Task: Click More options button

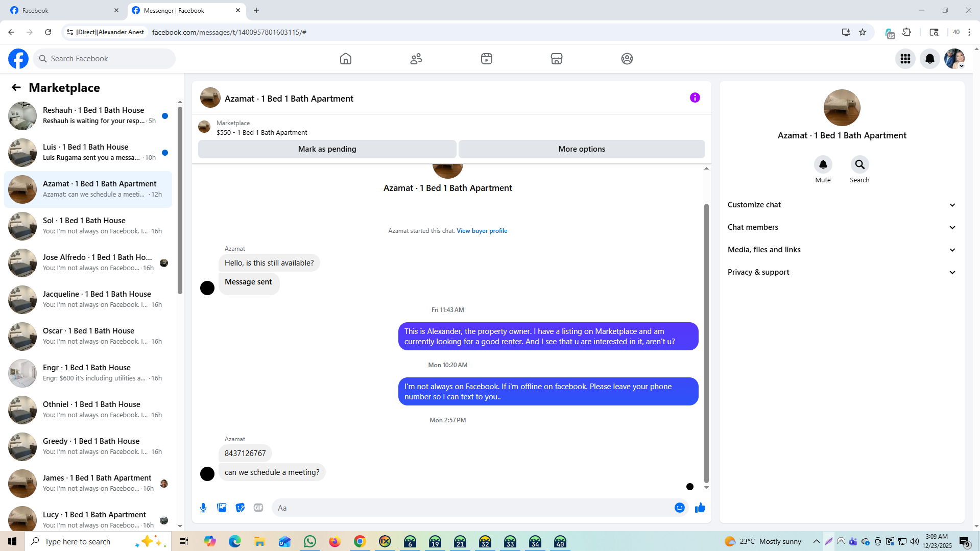Action: pyautogui.click(x=582, y=149)
